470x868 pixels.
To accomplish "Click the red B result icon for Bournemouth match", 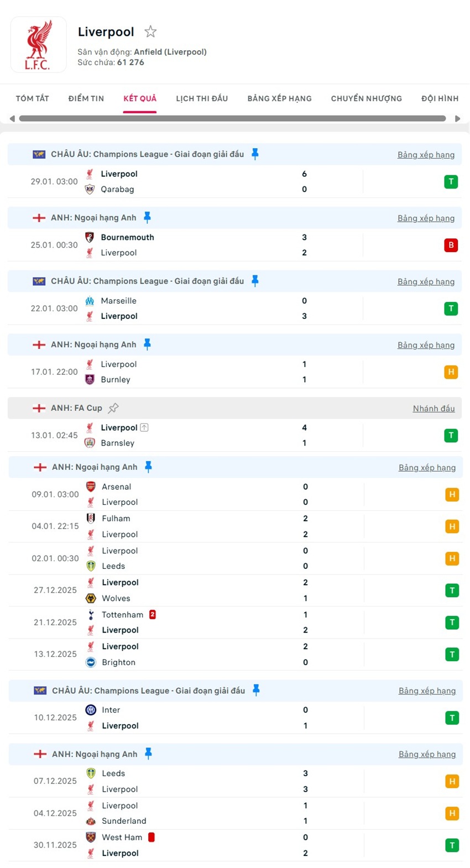I will tap(452, 245).
